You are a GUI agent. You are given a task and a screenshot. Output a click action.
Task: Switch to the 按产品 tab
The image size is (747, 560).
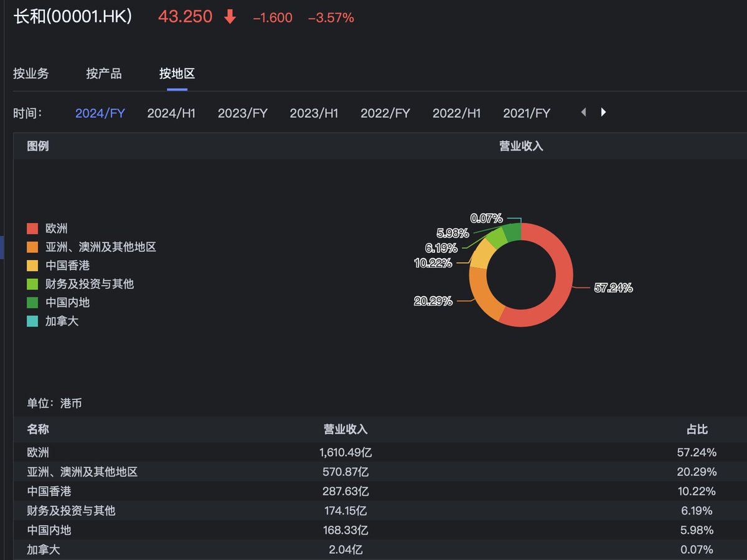pyautogui.click(x=104, y=73)
